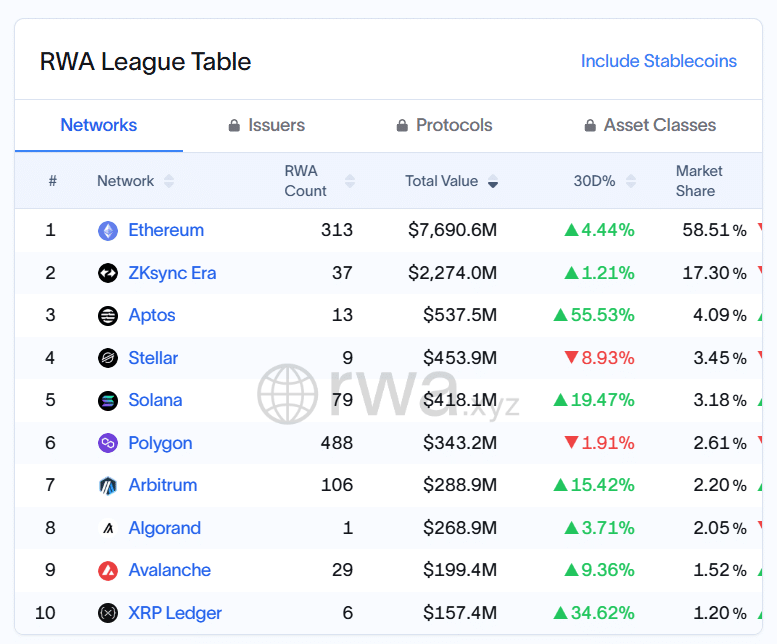Click the 19.47% 30-day change
Viewport: 777px width, 644px height.
(x=594, y=400)
